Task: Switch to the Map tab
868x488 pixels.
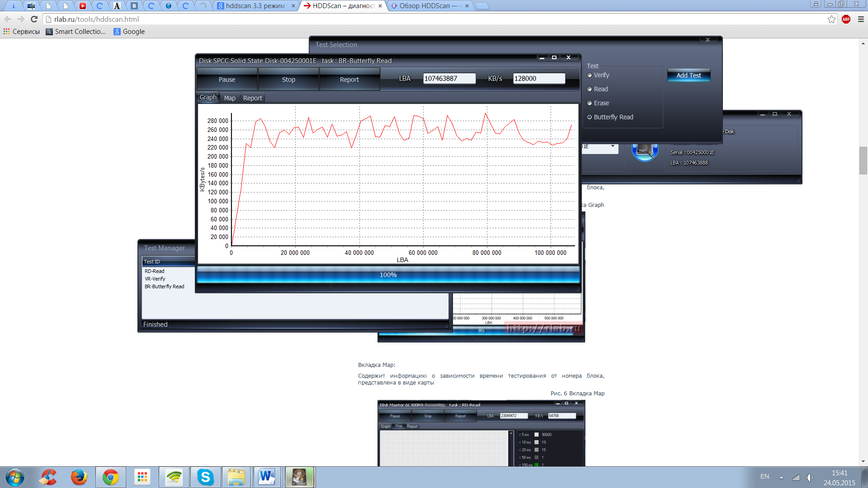Action: pyautogui.click(x=230, y=98)
